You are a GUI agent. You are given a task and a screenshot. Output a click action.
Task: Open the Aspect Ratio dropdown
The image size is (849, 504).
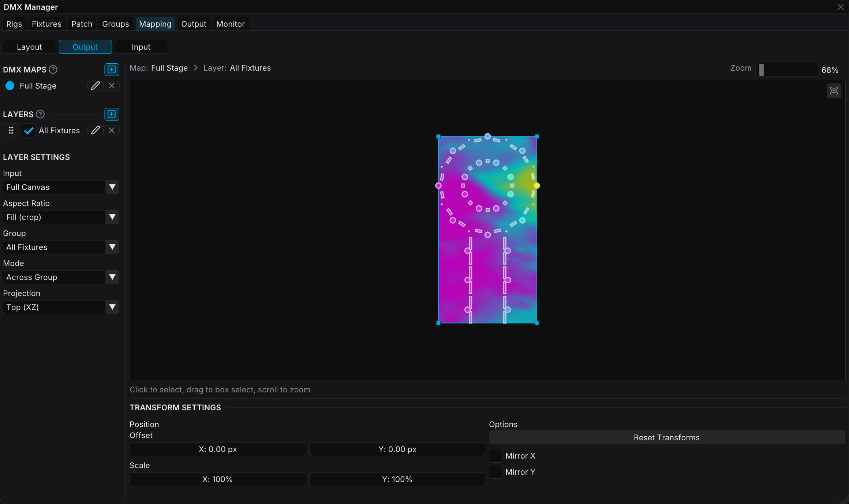61,217
